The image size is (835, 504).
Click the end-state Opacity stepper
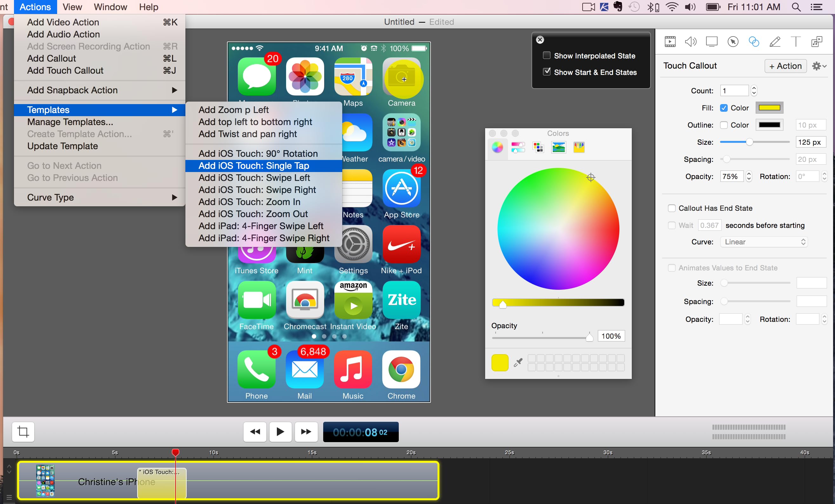click(748, 319)
